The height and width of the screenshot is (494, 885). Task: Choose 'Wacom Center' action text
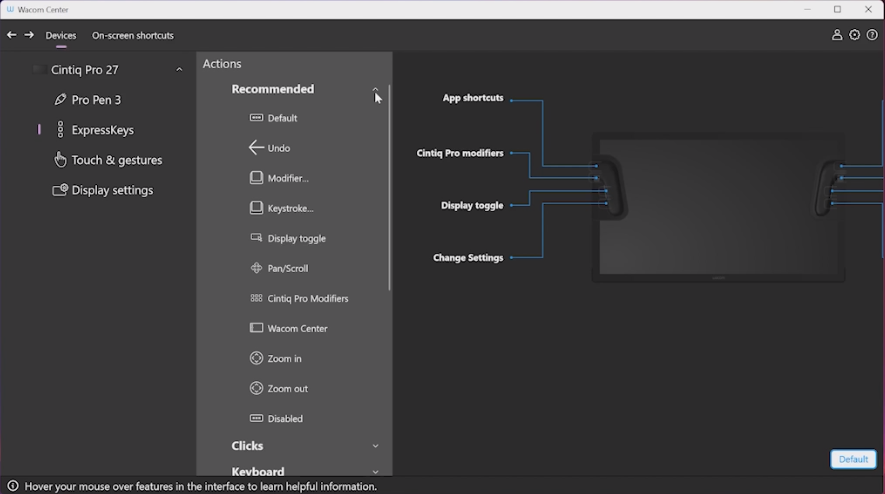pyautogui.click(x=297, y=329)
